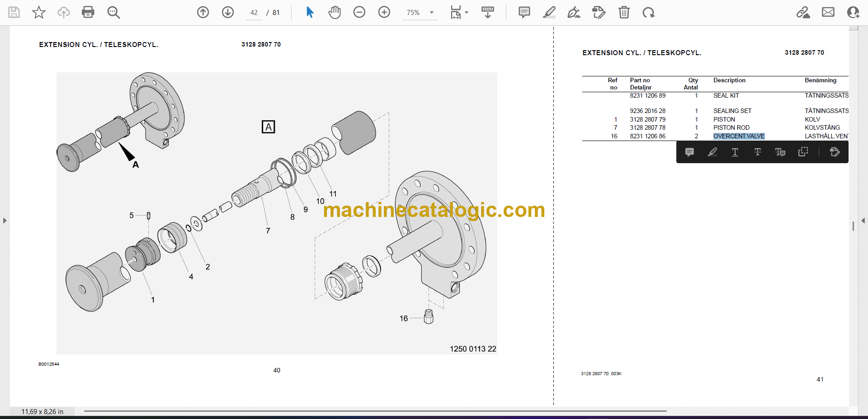Delete with the trash can icon
868x419 pixels.
tap(624, 12)
